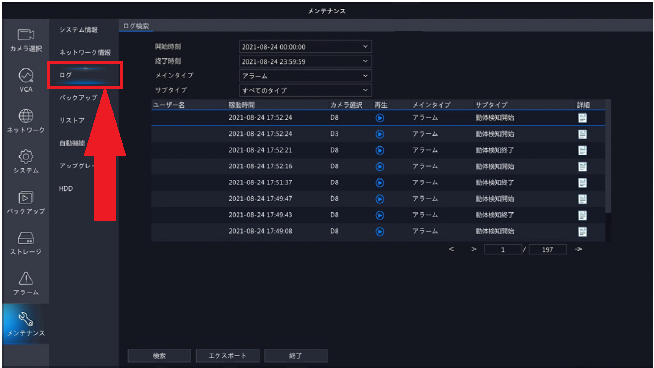Play recording for 17:52:24 D8 row
The image size is (654, 368).
coord(380,118)
